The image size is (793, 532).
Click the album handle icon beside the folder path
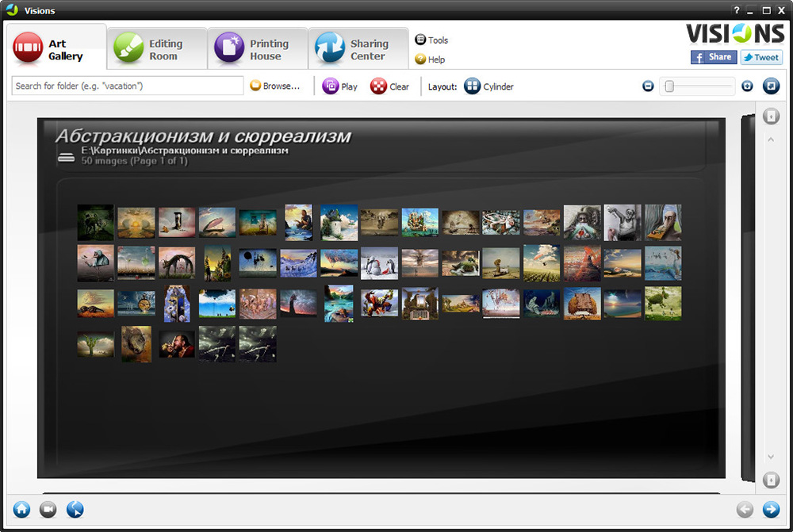point(67,158)
